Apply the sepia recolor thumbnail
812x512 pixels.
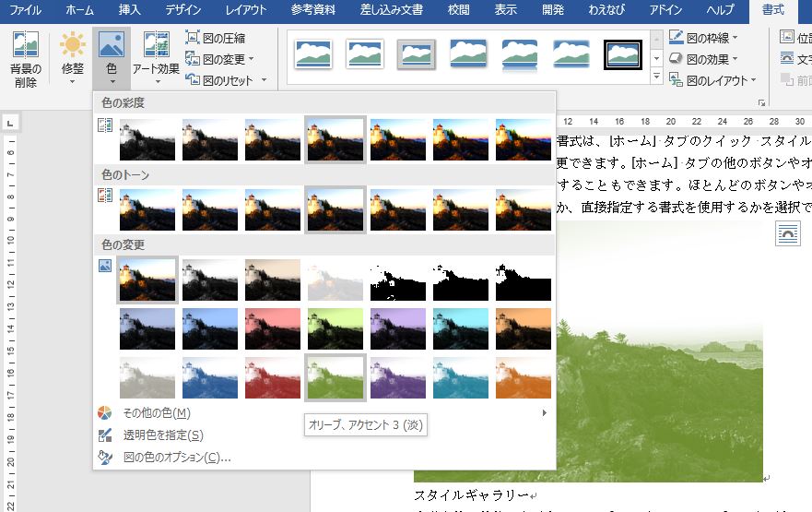pyautogui.click(x=273, y=280)
